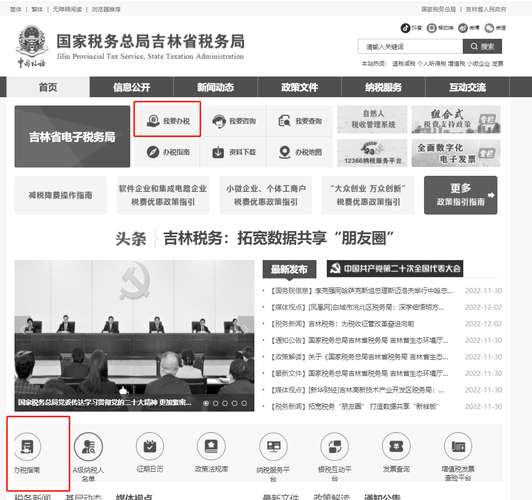The width and height of the screenshot is (532, 500).
Task: Open the 吉林省人民政府 top link
Action: [x=486, y=9]
